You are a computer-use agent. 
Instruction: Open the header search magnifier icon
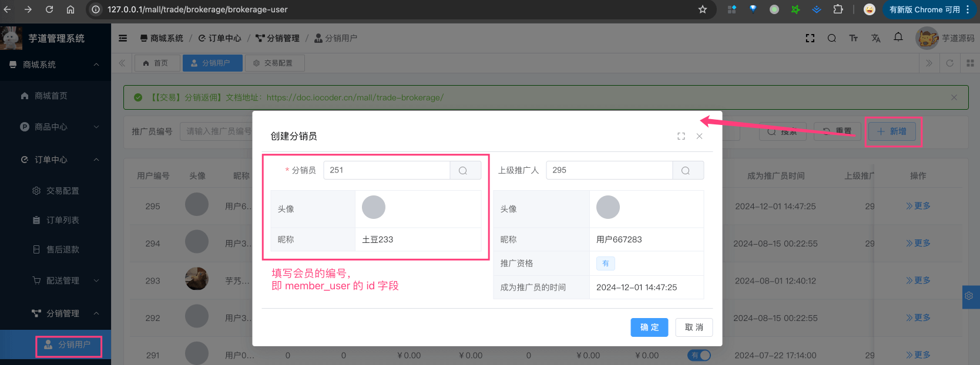(832, 38)
